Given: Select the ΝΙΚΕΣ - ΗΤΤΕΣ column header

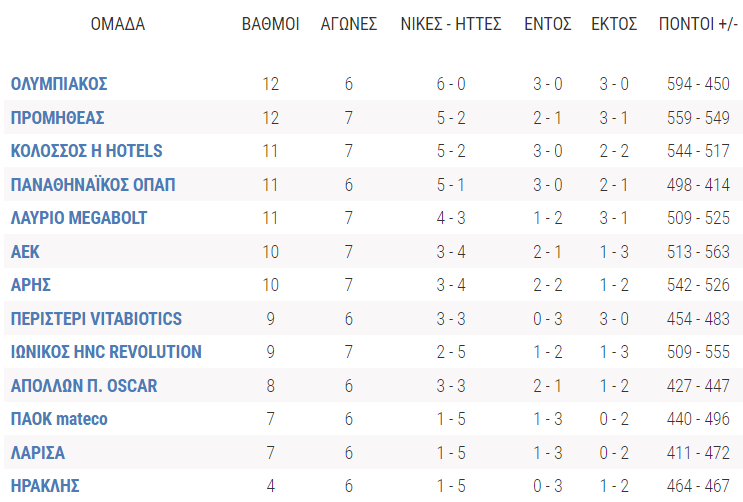Looking at the screenshot, I should tap(450, 25).
